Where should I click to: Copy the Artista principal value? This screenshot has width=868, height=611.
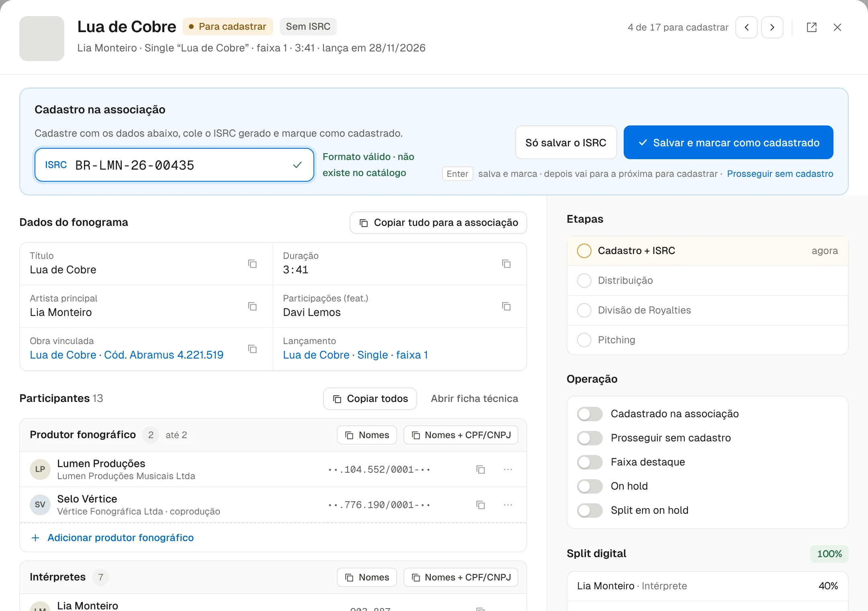click(x=252, y=306)
